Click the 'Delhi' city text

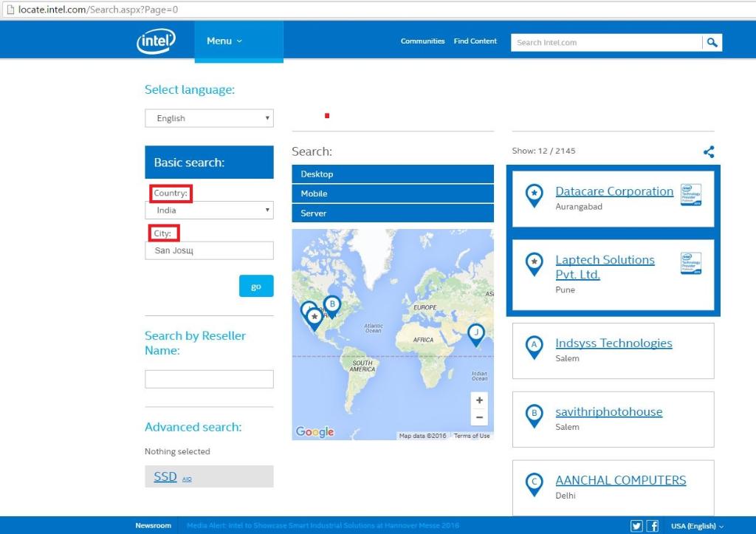click(566, 496)
